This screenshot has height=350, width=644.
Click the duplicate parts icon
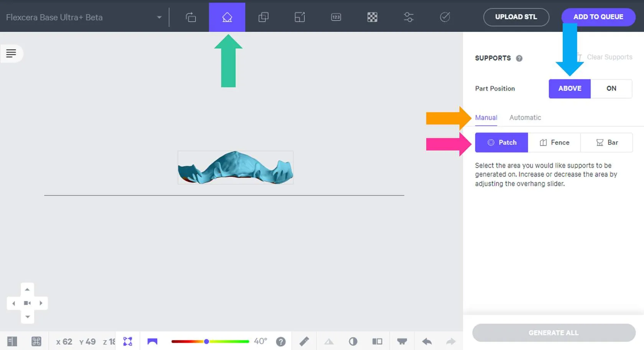263,17
